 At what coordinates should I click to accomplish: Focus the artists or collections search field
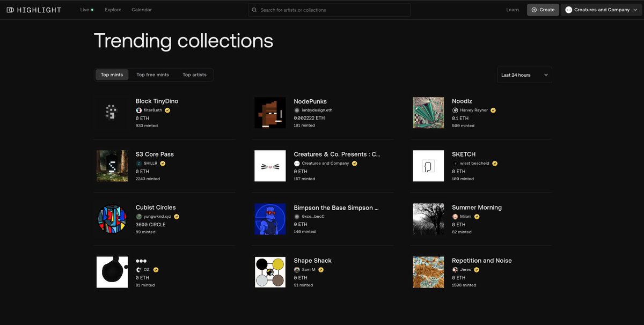330,10
